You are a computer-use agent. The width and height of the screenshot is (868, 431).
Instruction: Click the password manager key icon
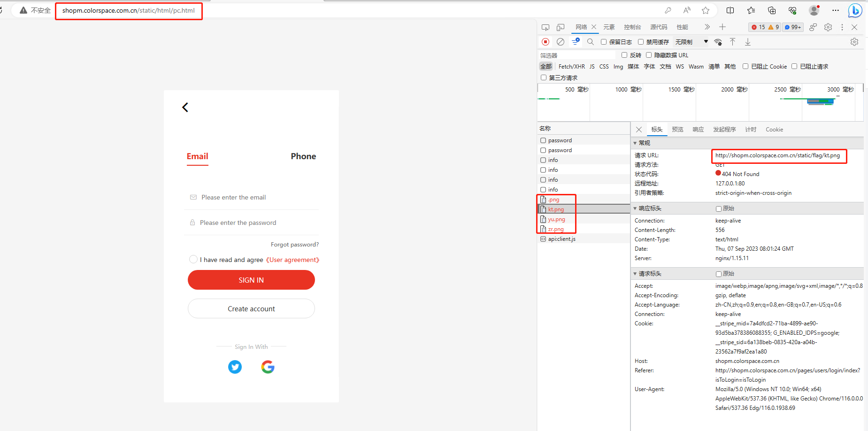tap(668, 10)
